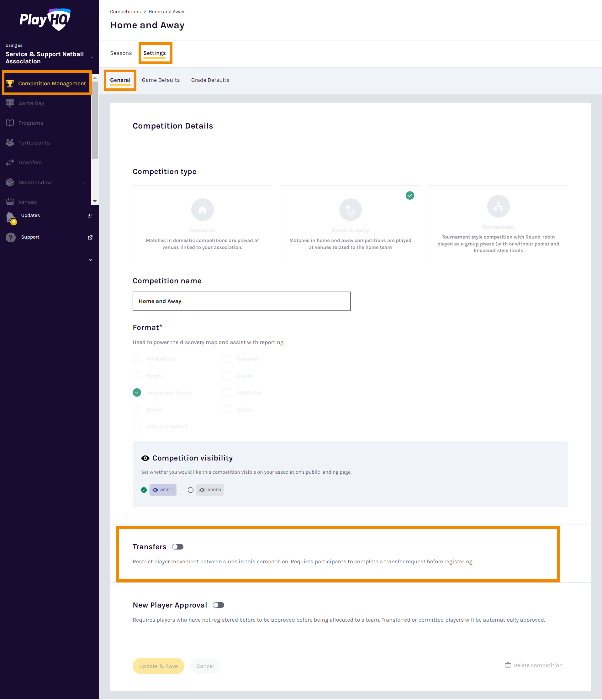Screen dimensions: 602x700
Task: Switch to the Seasons tab
Action: pyautogui.click(x=121, y=53)
